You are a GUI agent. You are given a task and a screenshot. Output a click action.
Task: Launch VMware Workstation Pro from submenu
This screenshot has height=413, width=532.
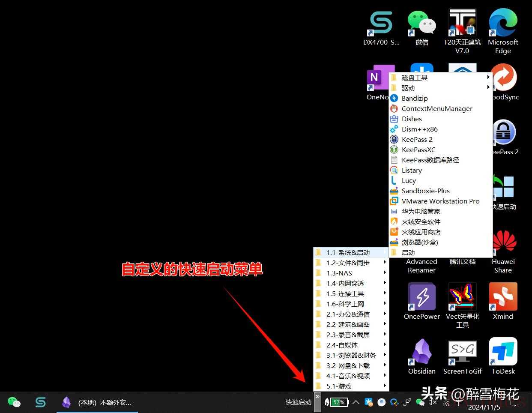(441, 201)
